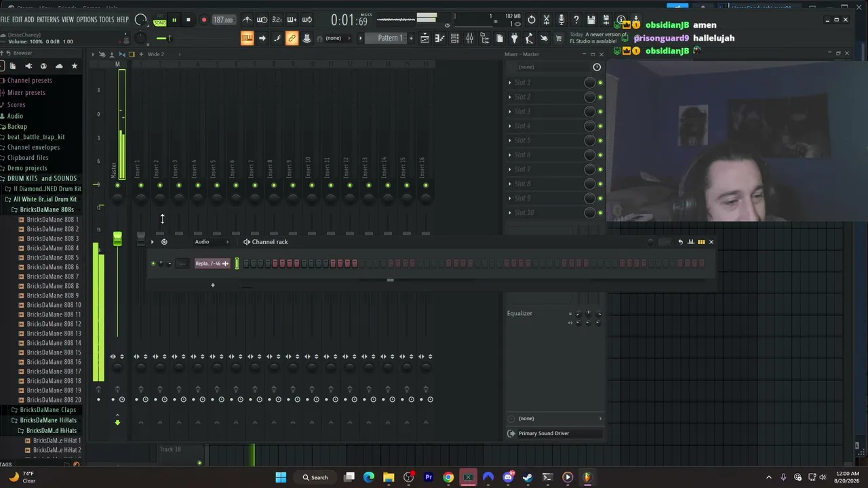Open the audio editor scissors icon
The width and height of the screenshot is (868, 488).
tap(547, 20)
